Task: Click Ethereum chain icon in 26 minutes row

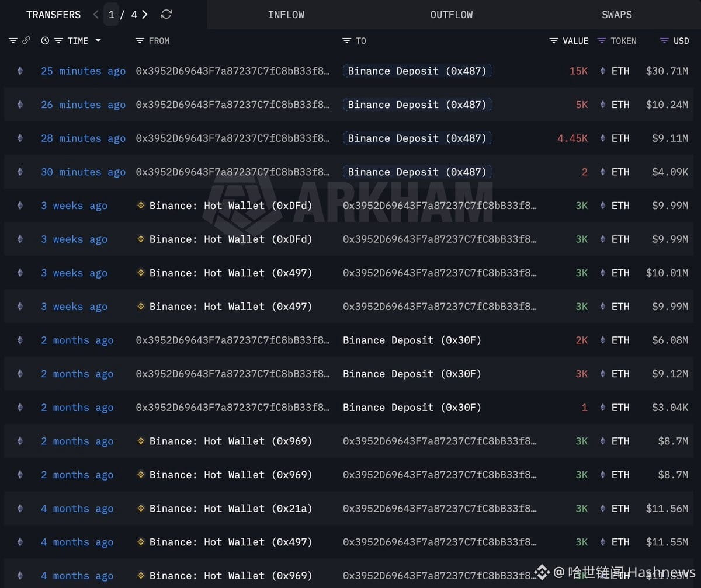Action: coord(20,105)
